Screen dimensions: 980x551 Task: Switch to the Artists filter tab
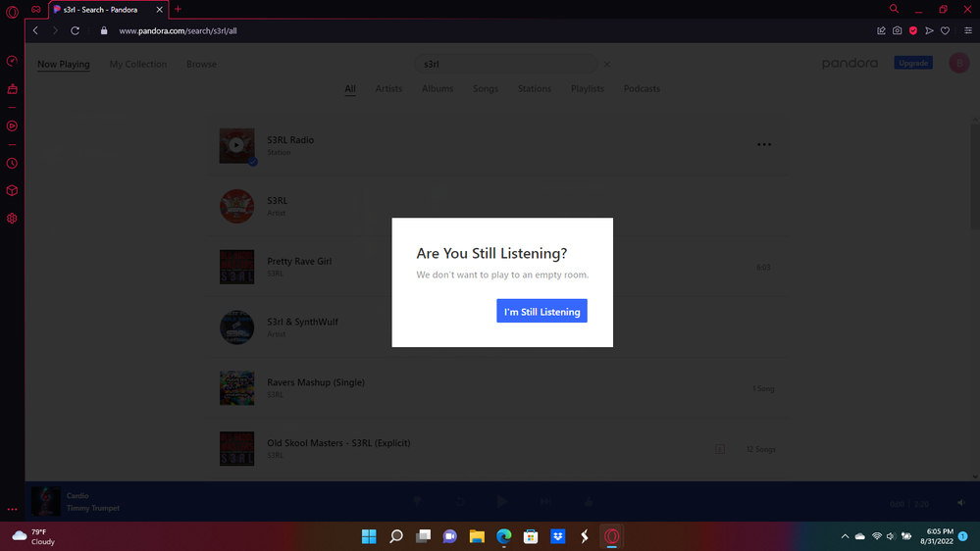click(388, 88)
